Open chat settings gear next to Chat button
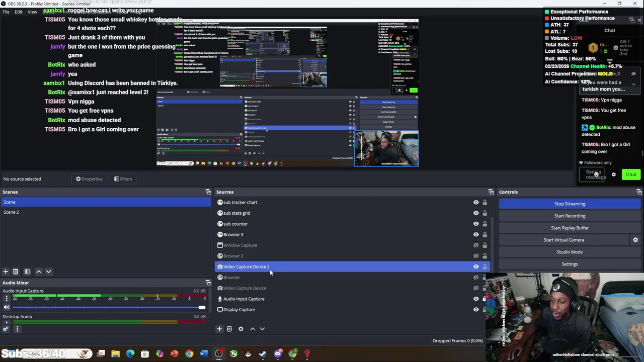 point(614,174)
